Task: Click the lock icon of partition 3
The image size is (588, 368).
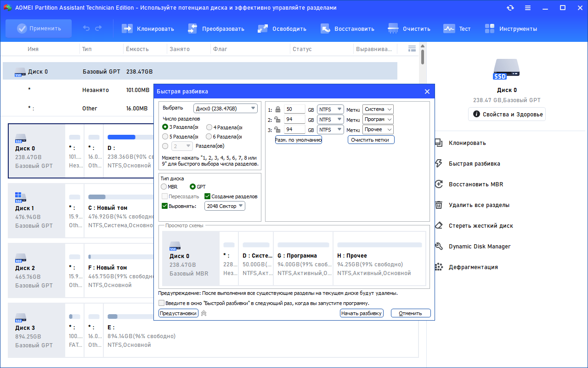Action: coord(277,130)
